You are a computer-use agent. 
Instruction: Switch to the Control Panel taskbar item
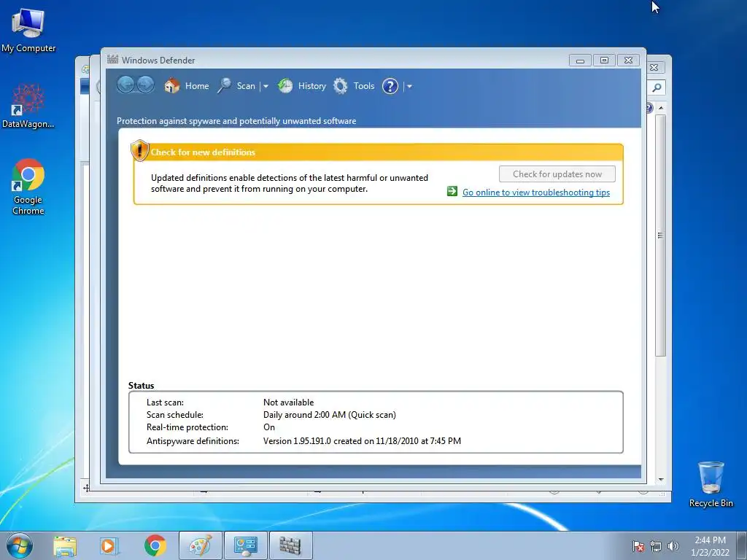(x=245, y=545)
